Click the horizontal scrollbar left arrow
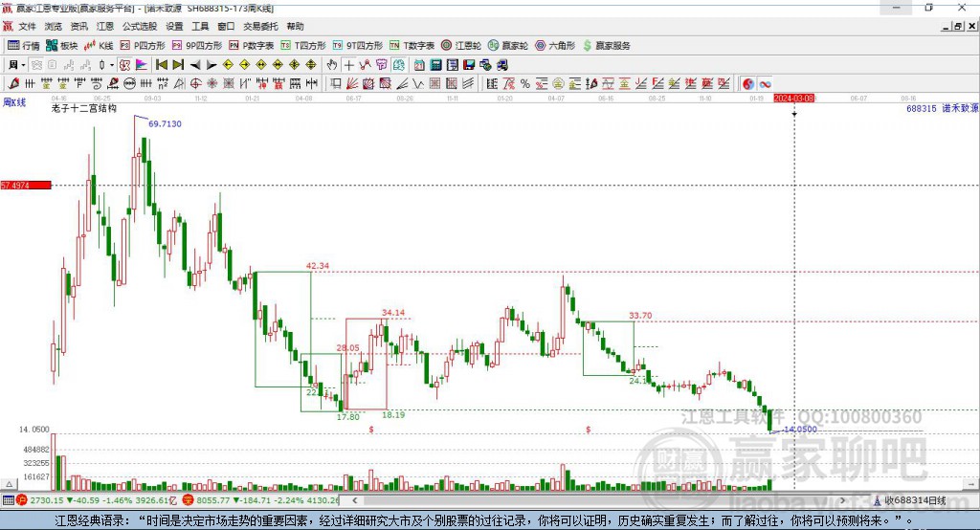Screen dimensions: 980x530 coord(355,500)
